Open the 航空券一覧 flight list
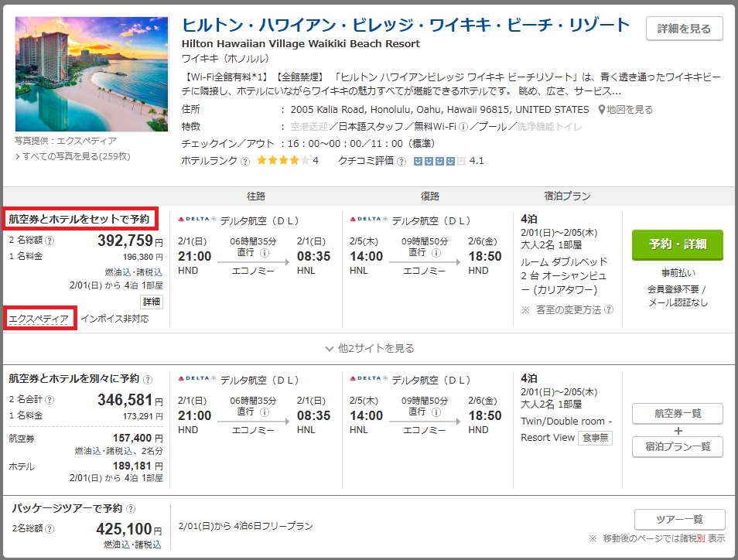This screenshot has width=738, height=560. click(677, 414)
